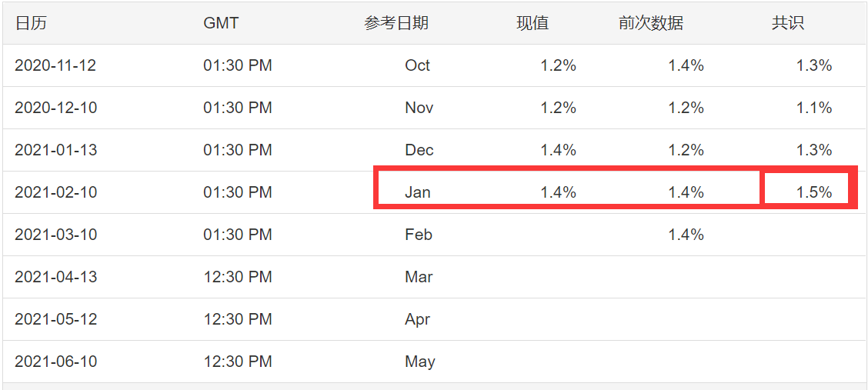
Task: Click the 2021-02-10 date cell
Action: [x=56, y=192]
